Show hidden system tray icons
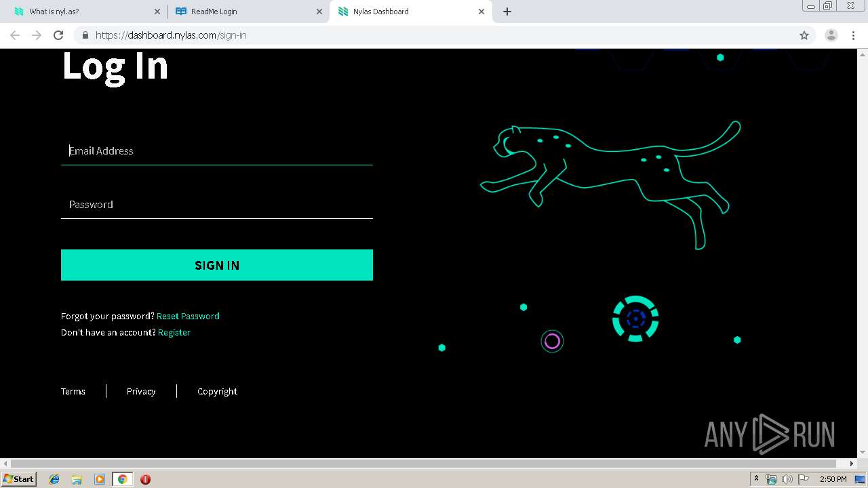Image resolution: width=868 pixels, height=488 pixels. tap(756, 479)
